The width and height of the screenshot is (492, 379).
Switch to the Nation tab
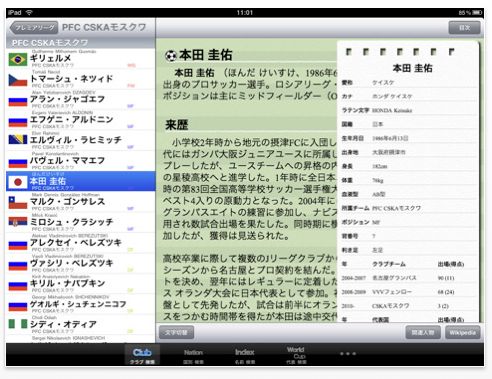coord(193,355)
